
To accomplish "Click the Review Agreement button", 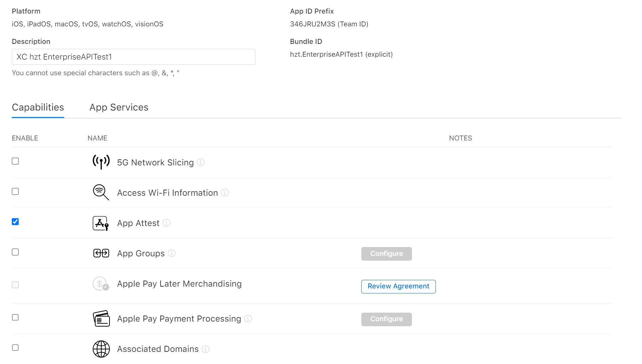I will coord(398,286).
